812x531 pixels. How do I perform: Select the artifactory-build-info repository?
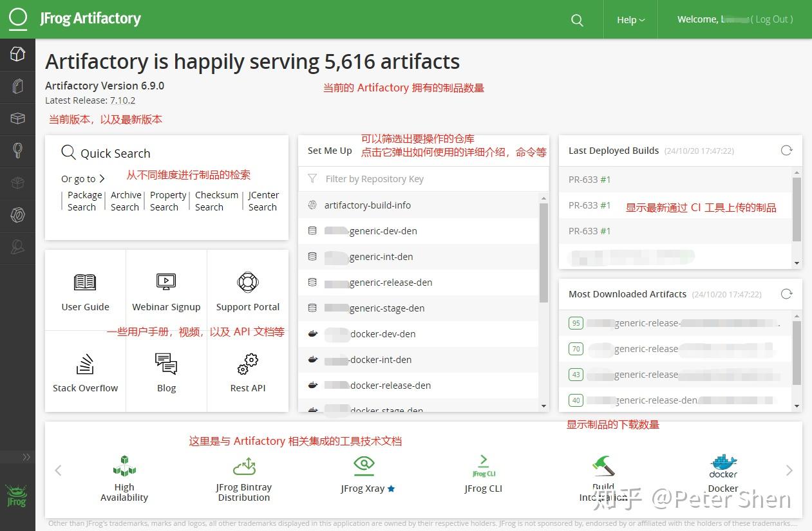[367, 205]
